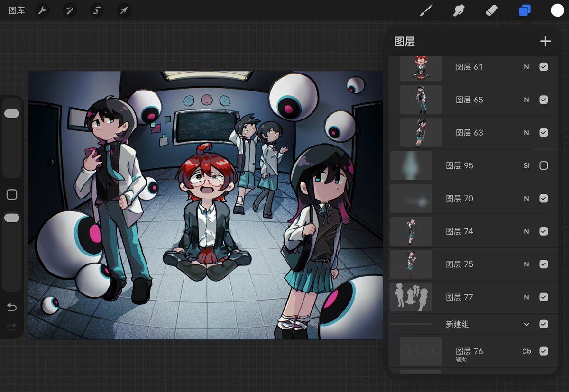569x392 pixels.
Task: Select the 图层 61 thumbnail
Action: coord(421,68)
